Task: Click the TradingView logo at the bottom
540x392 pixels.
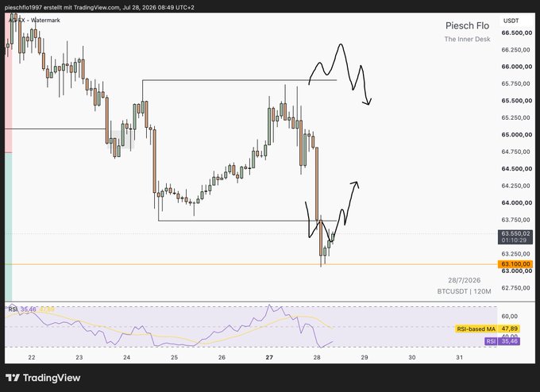Action: [x=43, y=378]
